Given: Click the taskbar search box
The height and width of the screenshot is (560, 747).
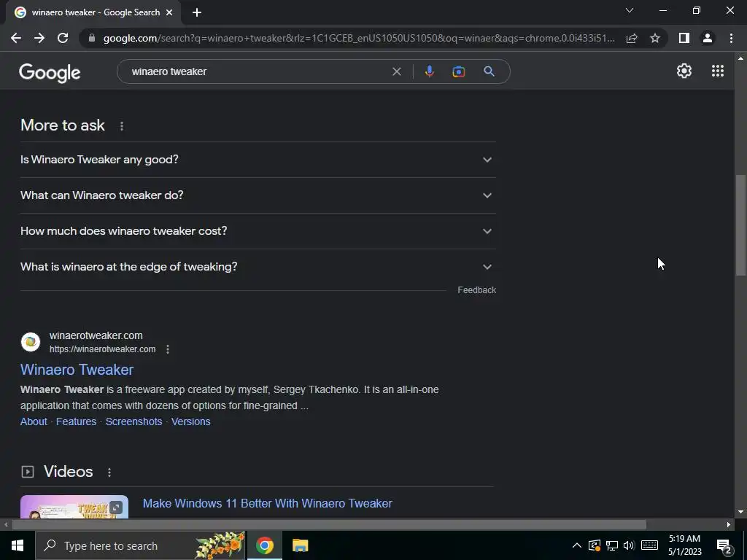Looking at the screenshot, I should pyautogui.click(x=141, y=545).
